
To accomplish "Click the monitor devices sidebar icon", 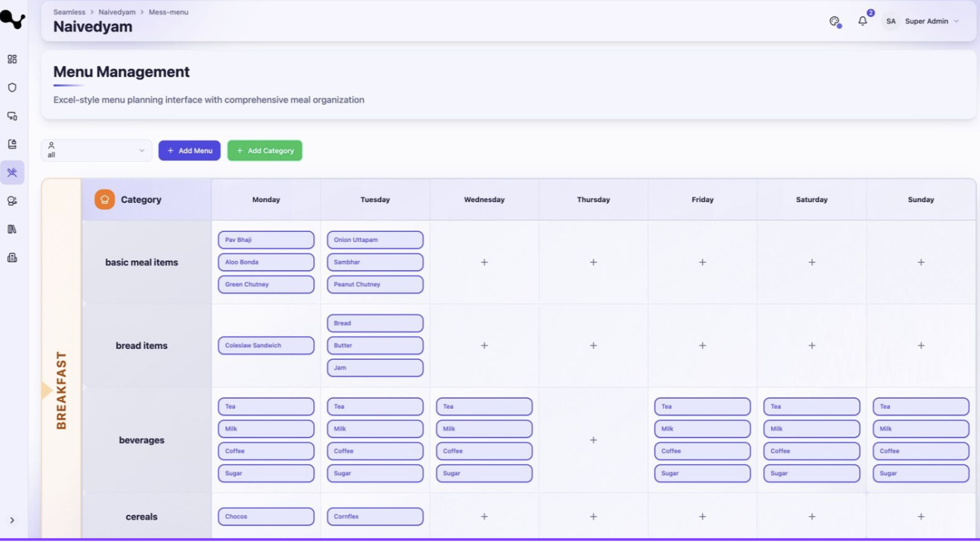I will [x=12, y=116].
